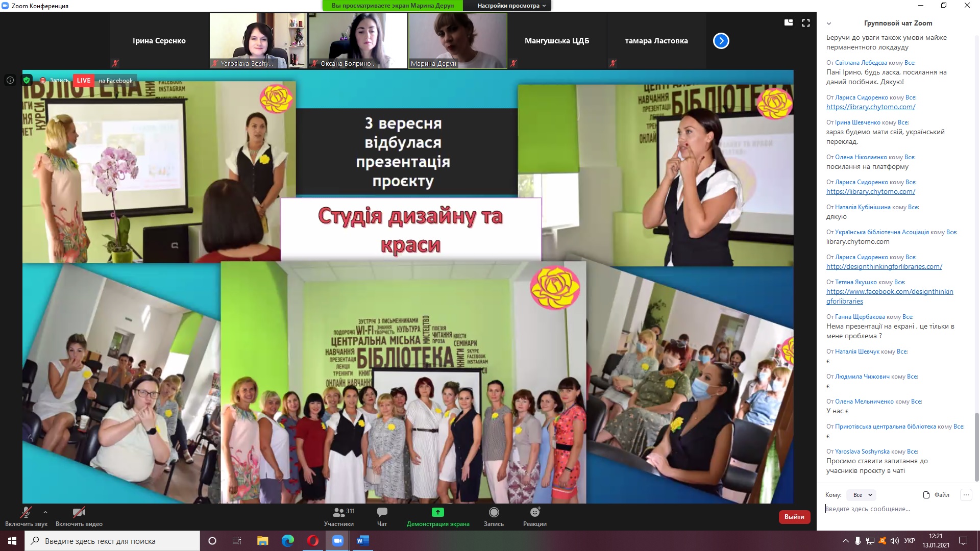Image resolution: width=980 pixels, height=551 pixels.
Task: Open volume control in system tray
Action: coord(894,541)
